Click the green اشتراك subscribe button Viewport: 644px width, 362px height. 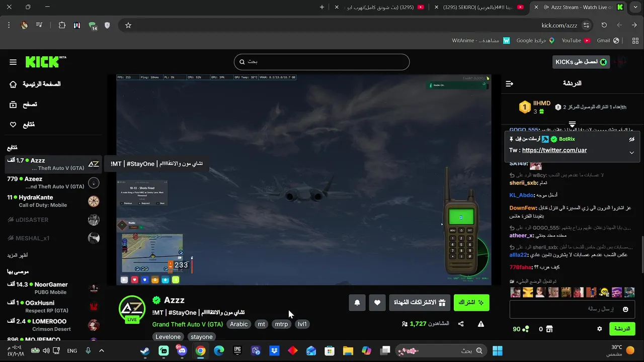(x=471, y=302)
